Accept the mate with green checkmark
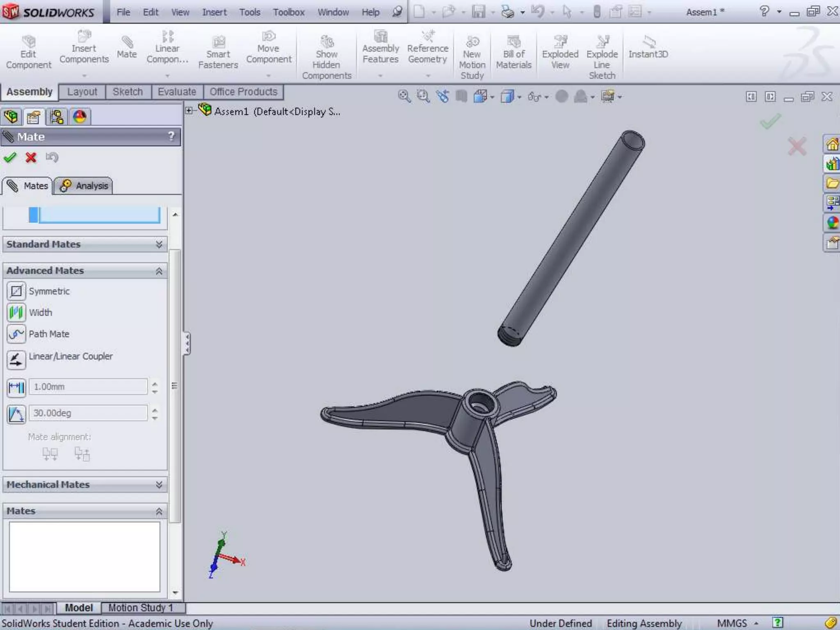The width and height of the screenshot is (840, 630). tap(10, 157)
